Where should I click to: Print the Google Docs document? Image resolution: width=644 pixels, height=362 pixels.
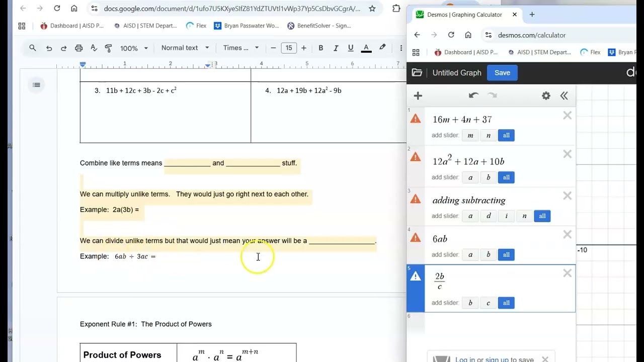(x=78, y=48)
